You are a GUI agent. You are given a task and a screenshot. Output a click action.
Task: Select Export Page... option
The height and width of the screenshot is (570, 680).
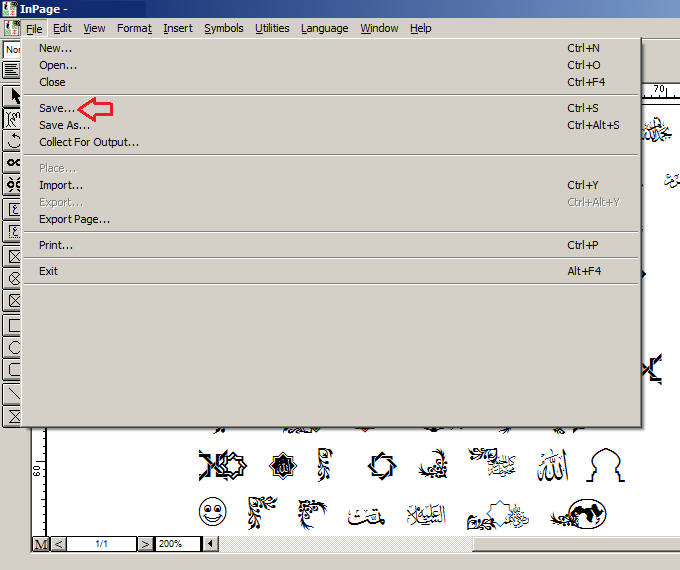[x=74, y=219]
